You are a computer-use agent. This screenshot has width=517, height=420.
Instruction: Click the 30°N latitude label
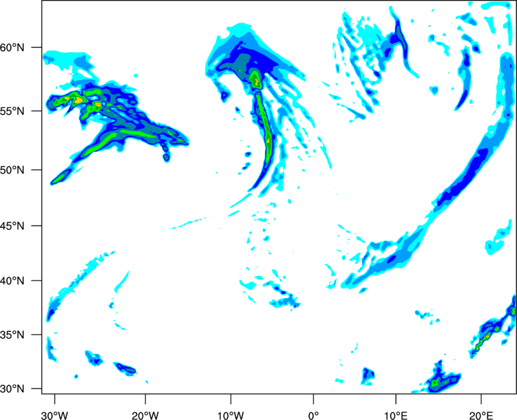12,389
